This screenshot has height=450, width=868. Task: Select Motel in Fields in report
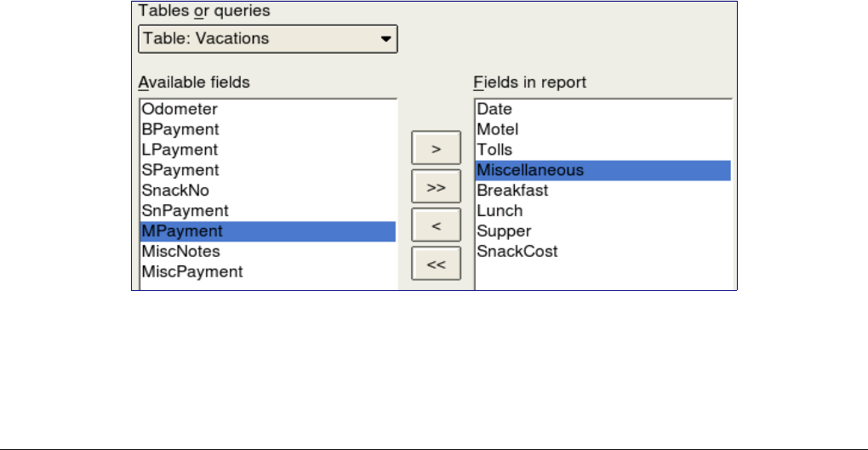497,129
